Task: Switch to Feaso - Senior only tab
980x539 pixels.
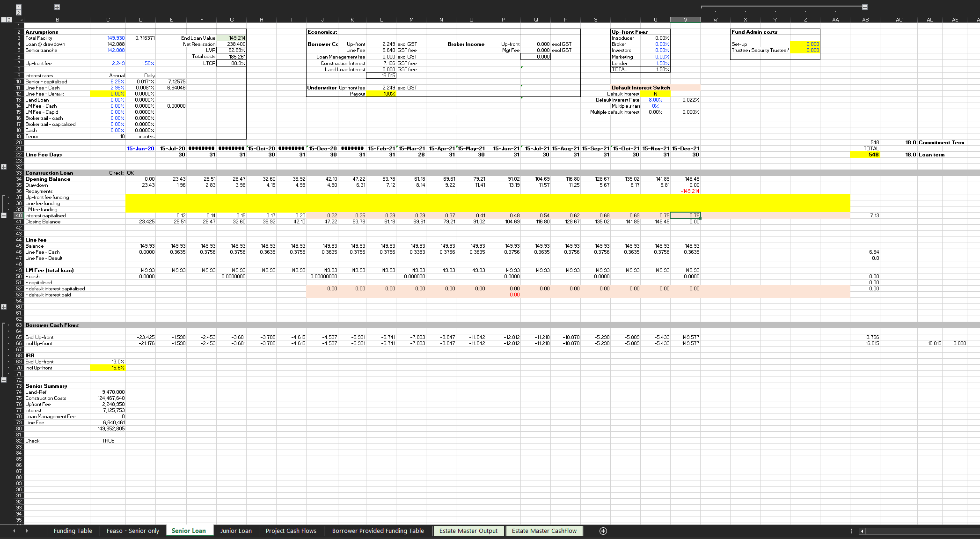Action: 133,531
